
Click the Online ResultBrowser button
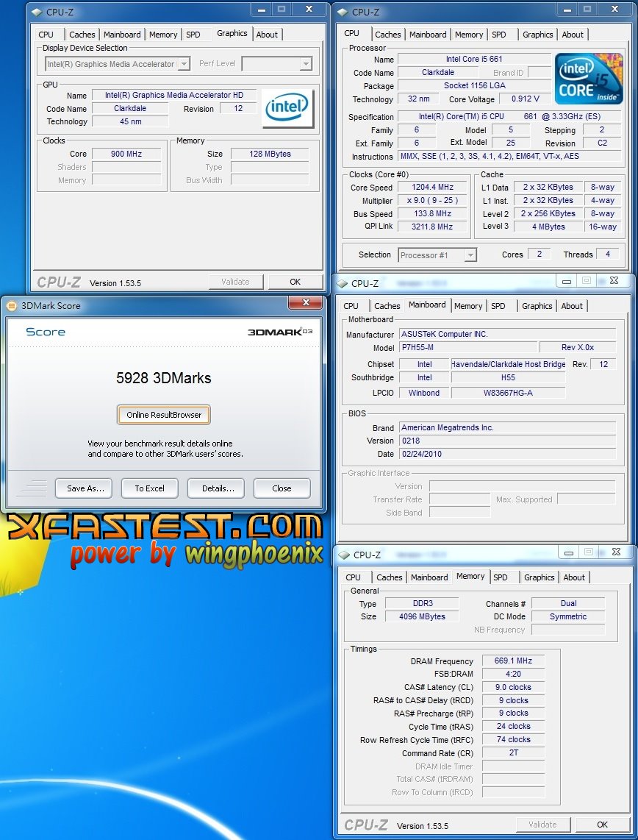pyautogui.click(x=164, y=415)
